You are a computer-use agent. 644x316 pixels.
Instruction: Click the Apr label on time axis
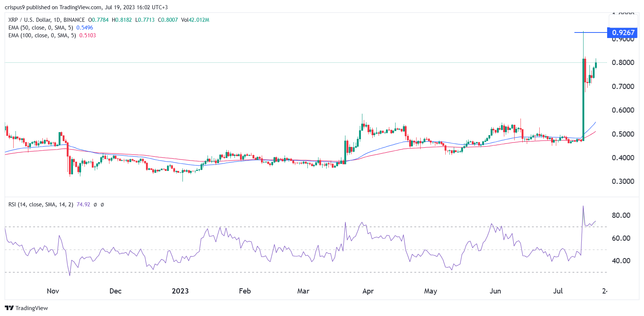click(x=368, y=291)
